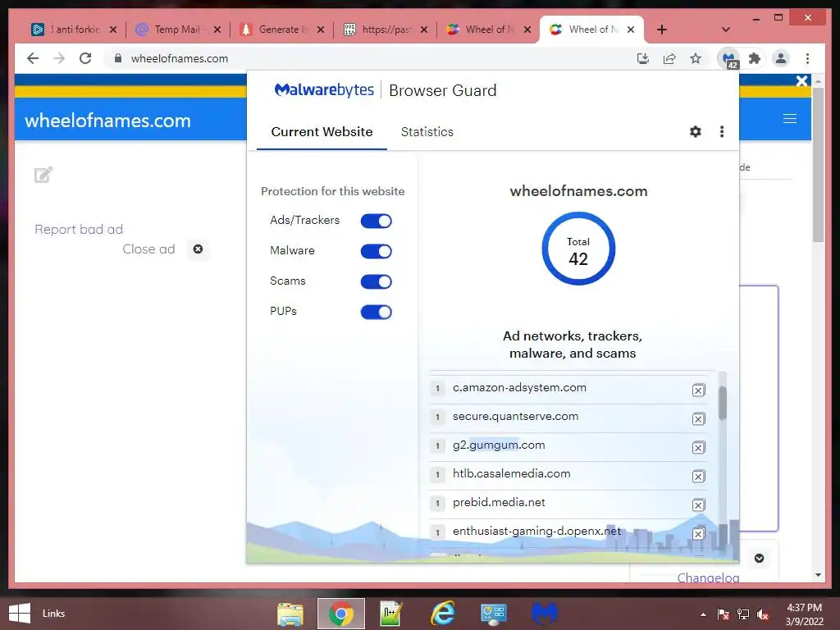Open the wheelofnames hamburger menu

[790, 119]
